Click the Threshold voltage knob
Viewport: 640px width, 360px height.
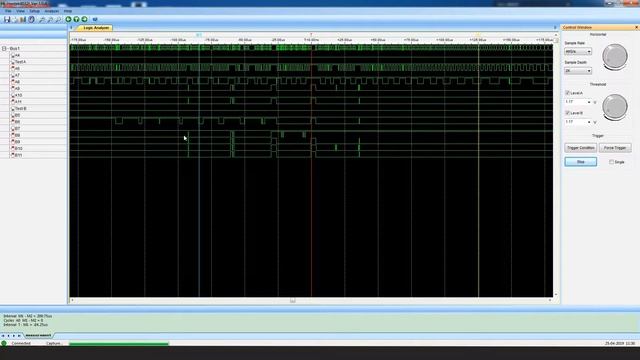615,107
